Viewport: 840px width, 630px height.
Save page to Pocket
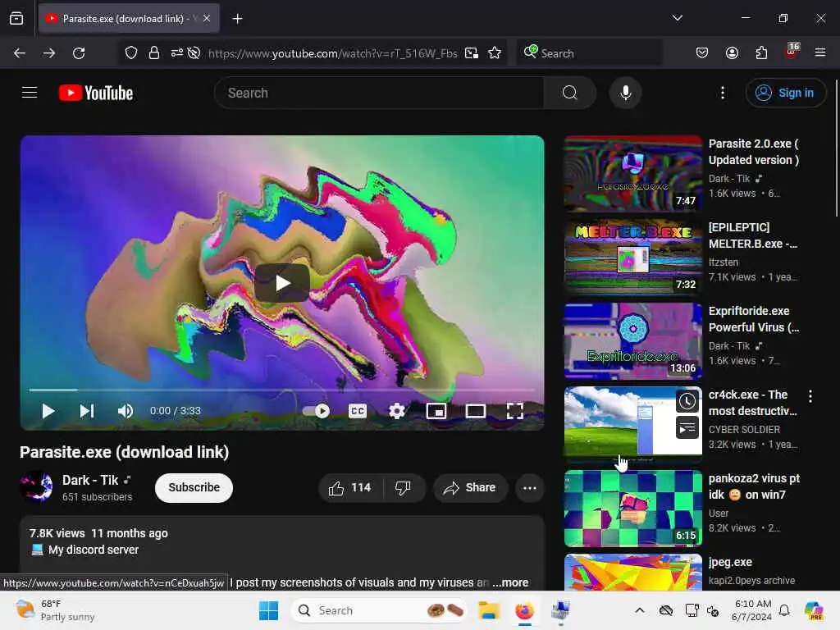[702, 52]
